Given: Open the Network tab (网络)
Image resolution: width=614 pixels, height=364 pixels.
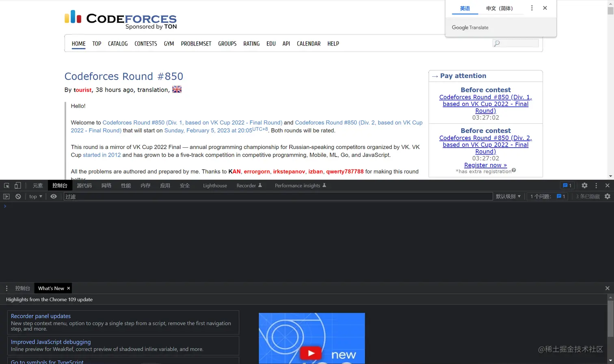Looking at the screenshot, I should click(x=106, y=185).
